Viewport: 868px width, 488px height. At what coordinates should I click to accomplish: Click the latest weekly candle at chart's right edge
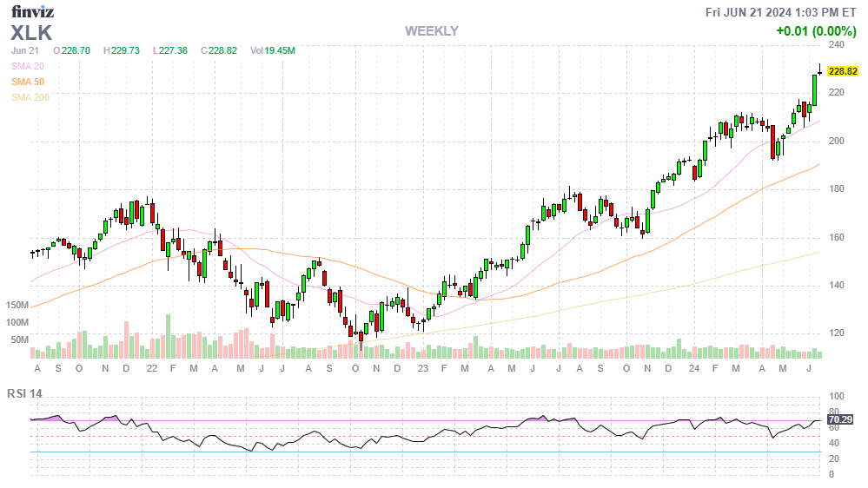(x=820, y=72)
